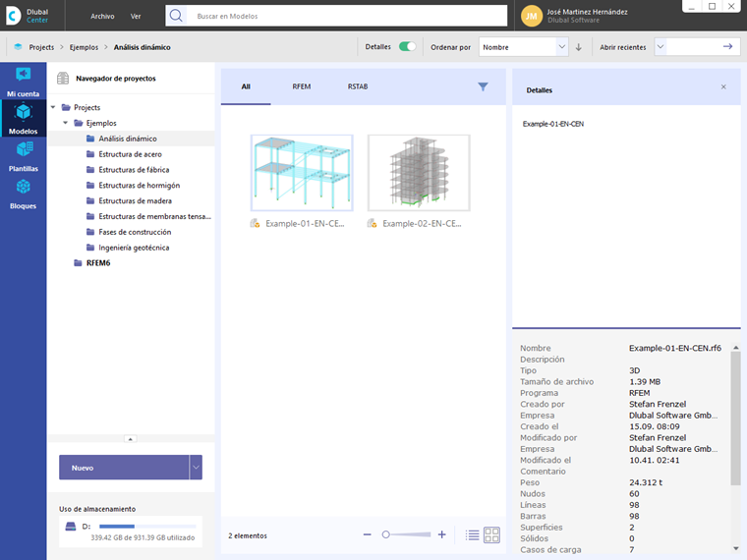Click the breadcrumb root home icon
747x560 pixels.
tap(18, 47)
